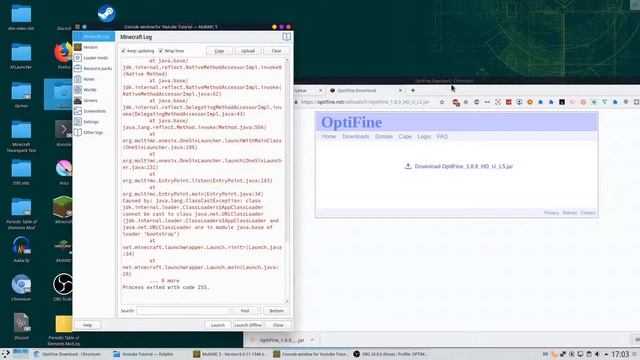Open the OptiFine Home link
The image size is (640, 360).
(329, 136)
